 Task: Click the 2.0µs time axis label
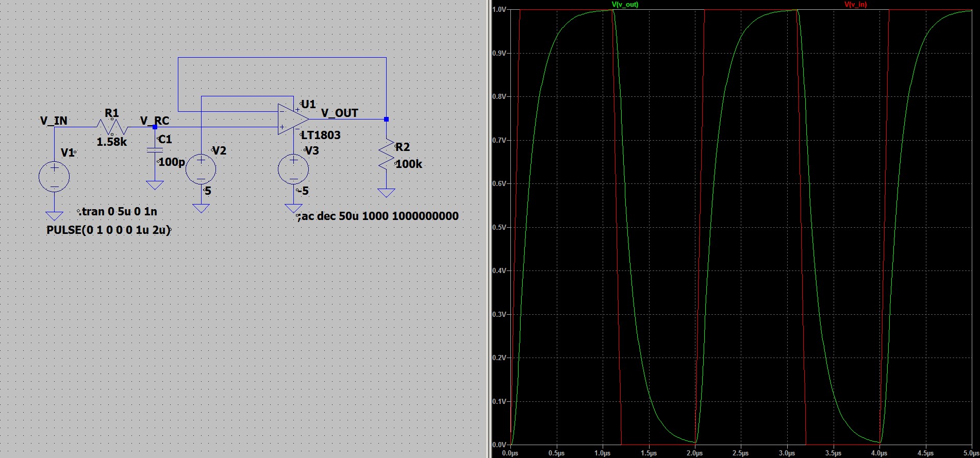click(x=694, y=453)
